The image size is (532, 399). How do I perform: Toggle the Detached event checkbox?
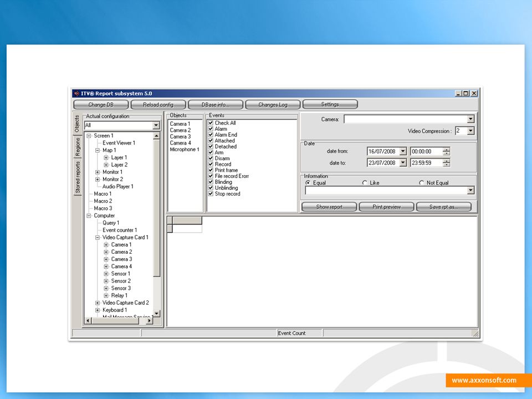click(211, 146)
